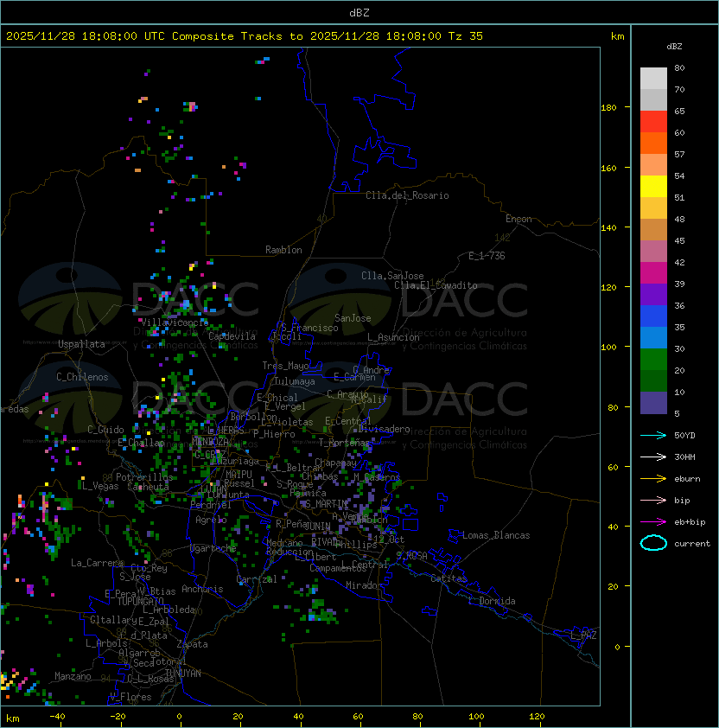The height and width of the screenshot is (728, 719).
Task: Click the '100' tick on the vertical km axis
Action: [x=608, y=348]
